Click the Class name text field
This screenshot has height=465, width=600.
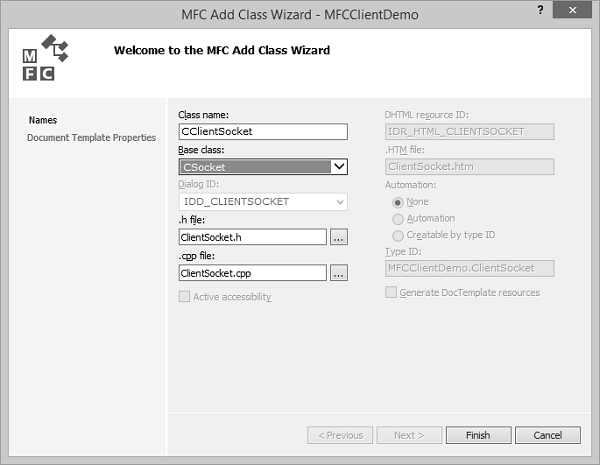pyautogui.click(x=262, y=132)
